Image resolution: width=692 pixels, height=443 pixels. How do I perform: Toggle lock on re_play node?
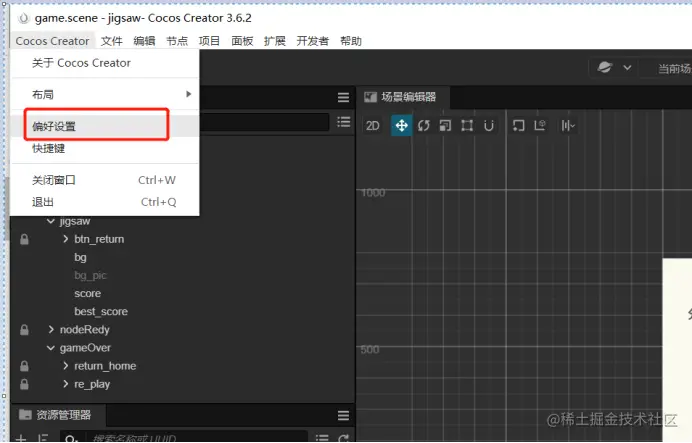[24, 384]
